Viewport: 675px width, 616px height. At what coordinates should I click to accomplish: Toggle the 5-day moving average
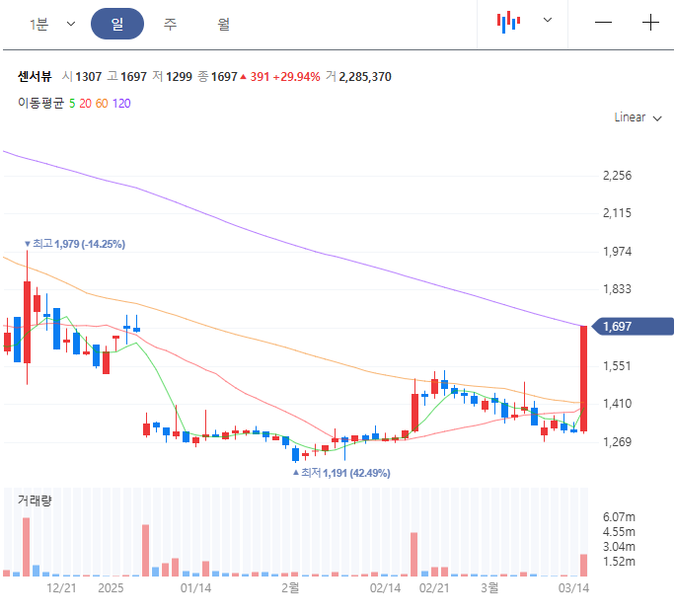(x=72, y=104)
